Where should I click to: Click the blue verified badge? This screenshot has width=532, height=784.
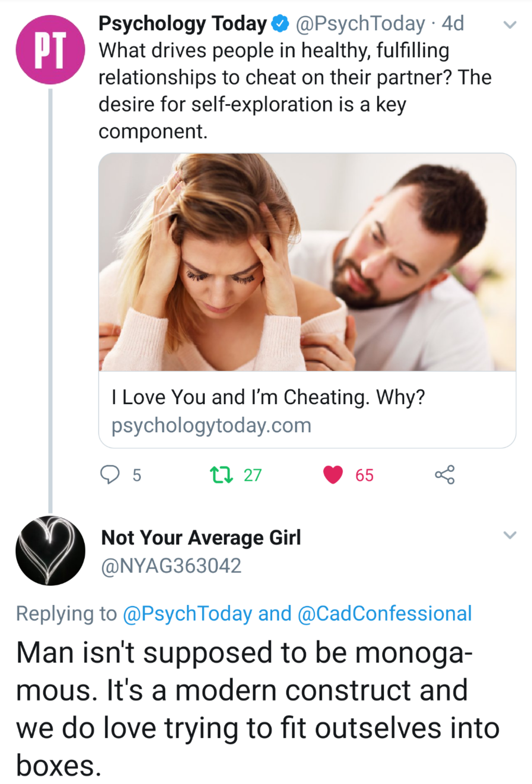(280, 24)
